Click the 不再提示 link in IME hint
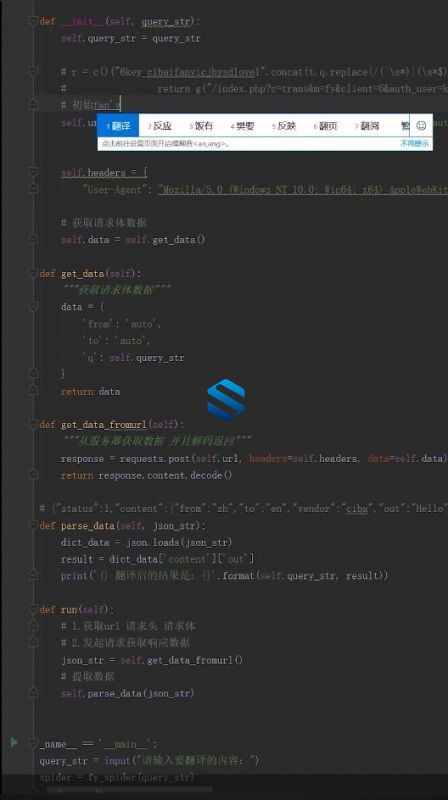This screenshot has height=800, width=448. [x=414, y=144]
